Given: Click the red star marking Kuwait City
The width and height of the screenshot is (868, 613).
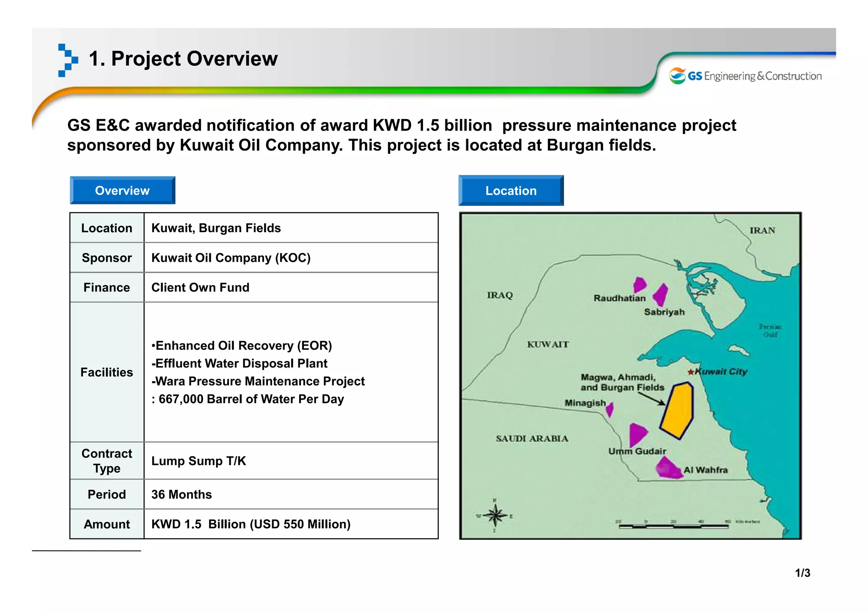Looking at the screenshot, I should [x=690, y=372].
